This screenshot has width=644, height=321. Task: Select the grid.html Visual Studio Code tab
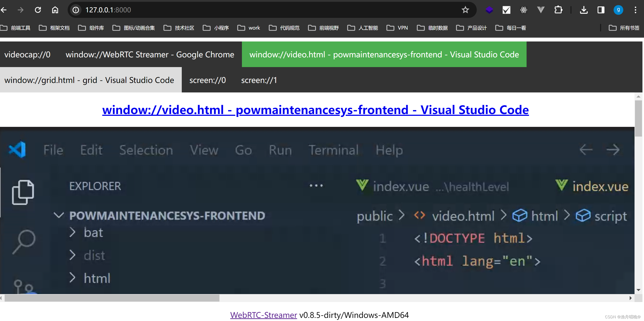89,80
